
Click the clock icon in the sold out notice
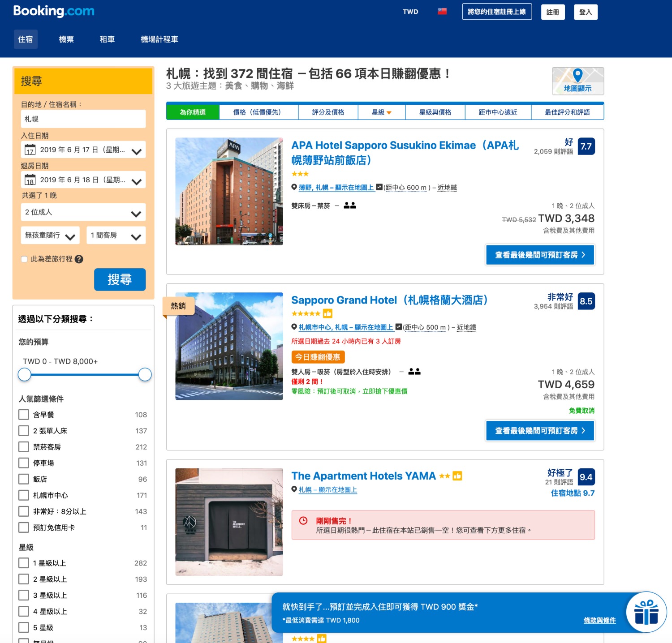[303, 520]
